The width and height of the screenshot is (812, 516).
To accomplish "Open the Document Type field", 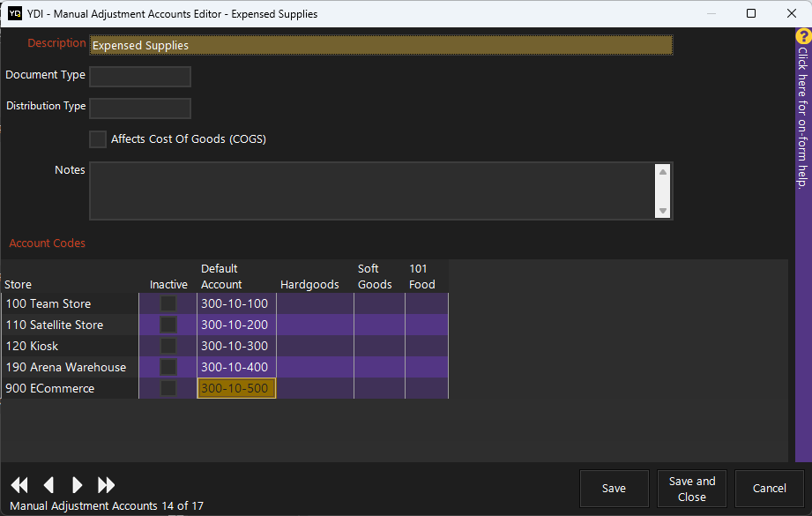I will 140,77.
